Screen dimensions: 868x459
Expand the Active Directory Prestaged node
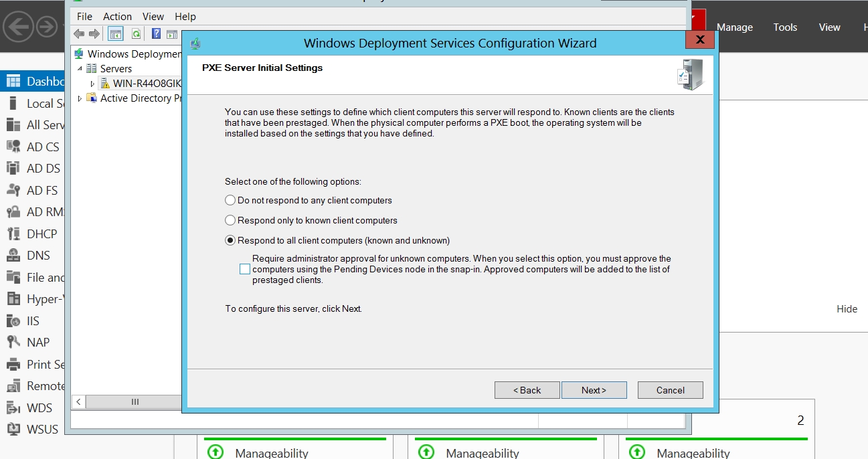(80, 98)
